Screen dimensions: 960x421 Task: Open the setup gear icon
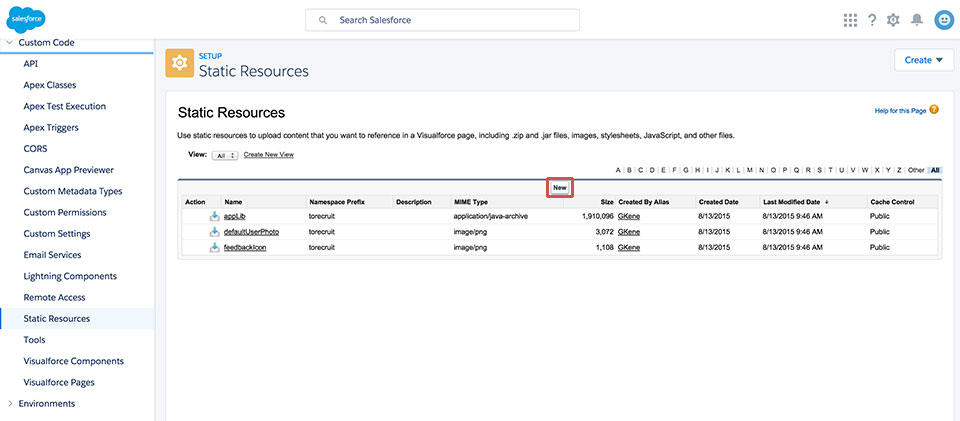(x=893, y=20)
